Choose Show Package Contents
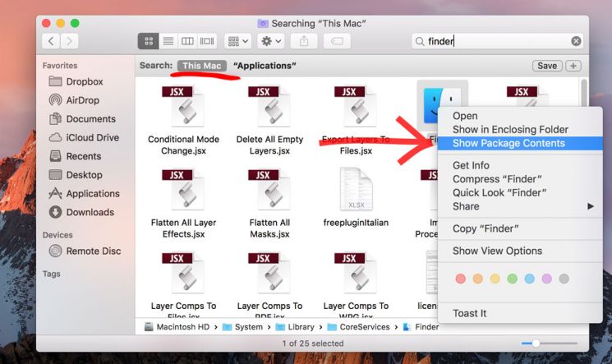The height and width of the screenshot is (364, 612). 508,143
